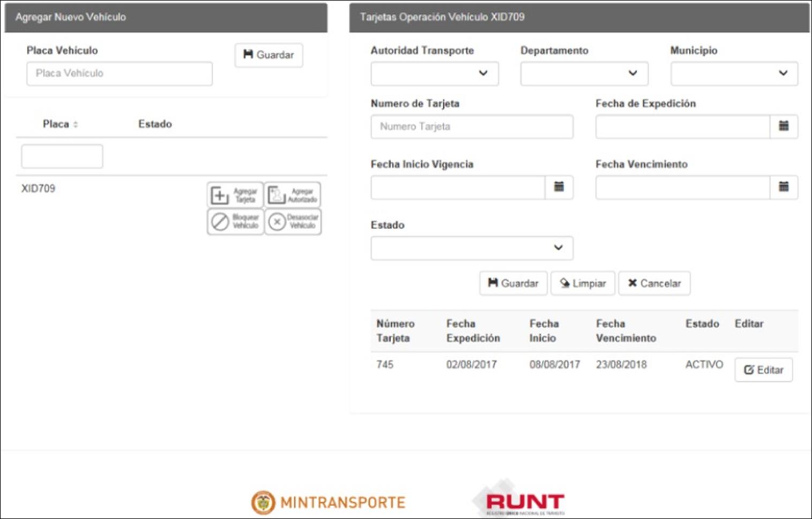Save the new vehicle with Guardar

[x=269, y=55]
